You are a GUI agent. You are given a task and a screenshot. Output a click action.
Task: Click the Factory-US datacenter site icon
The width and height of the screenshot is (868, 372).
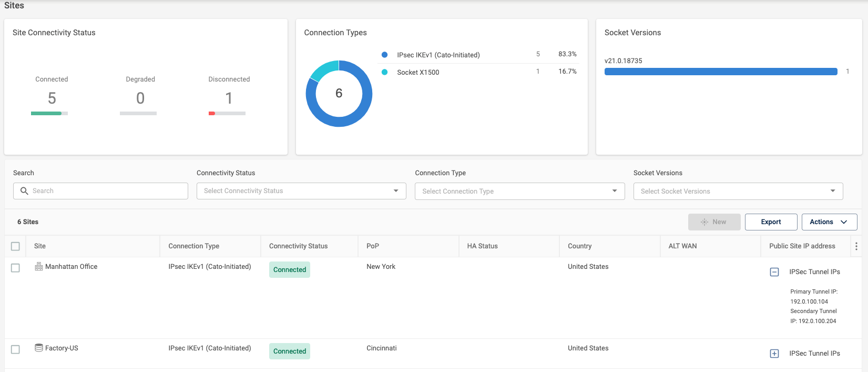pos(39,348)
